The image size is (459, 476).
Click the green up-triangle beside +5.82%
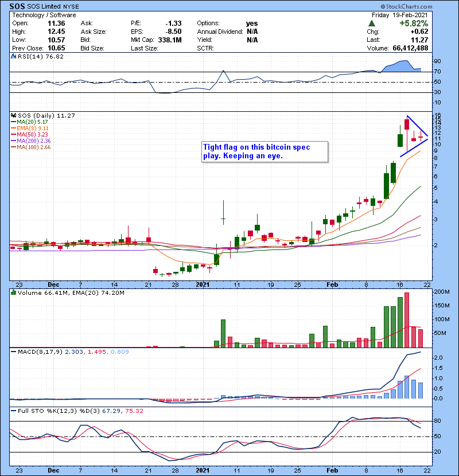pos(372,24)
